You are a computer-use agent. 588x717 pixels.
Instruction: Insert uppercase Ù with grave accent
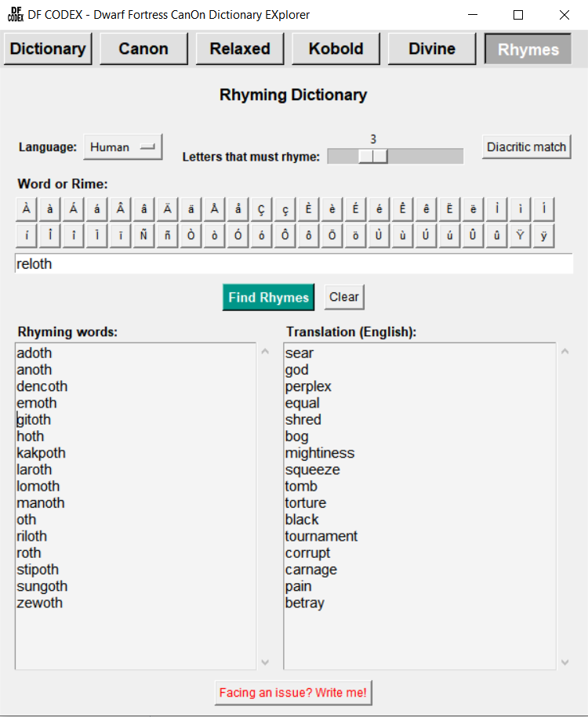coord(379,236)
